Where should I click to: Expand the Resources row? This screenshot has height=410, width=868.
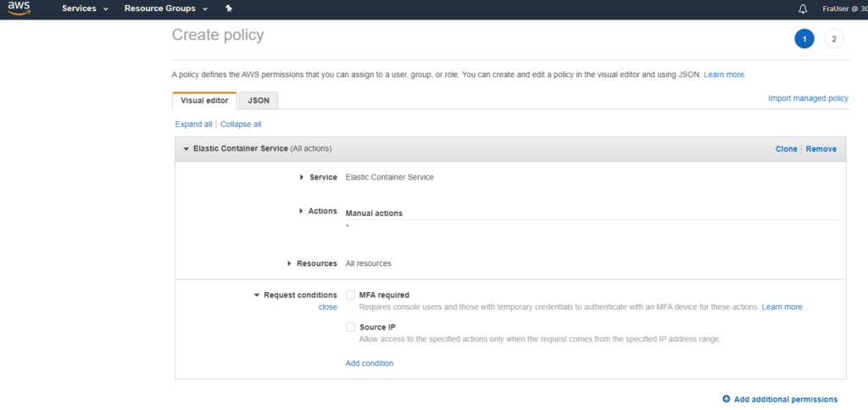291,263
